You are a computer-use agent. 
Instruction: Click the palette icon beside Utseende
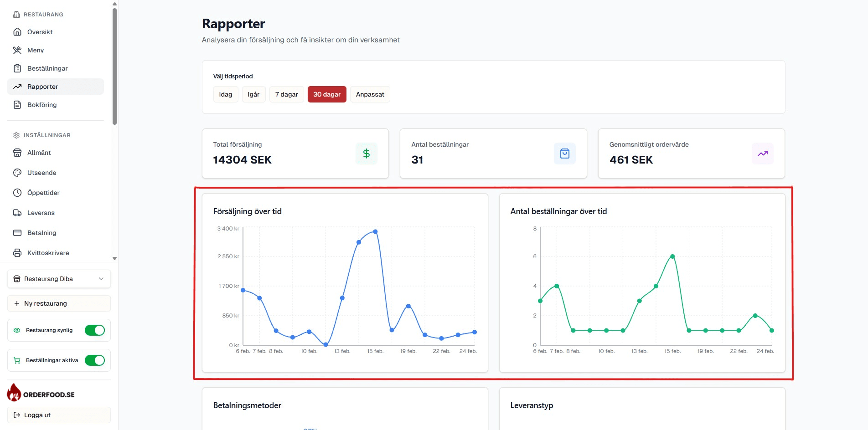coord(17,173)
